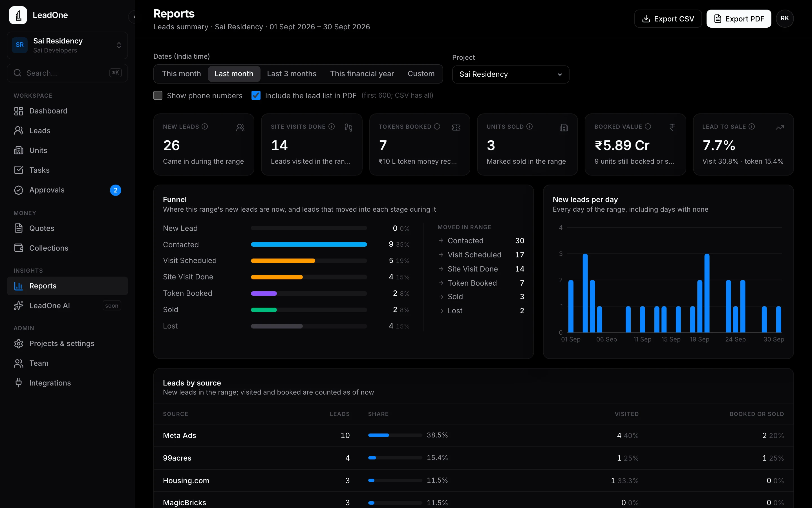Click the Team users icon
812x508 pixels.
pos(18,363)
